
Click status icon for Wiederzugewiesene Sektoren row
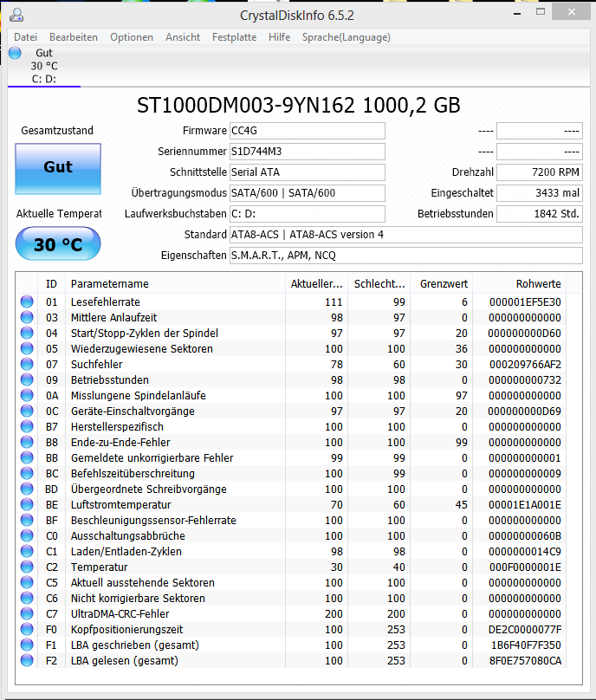[x=27, y=348]
